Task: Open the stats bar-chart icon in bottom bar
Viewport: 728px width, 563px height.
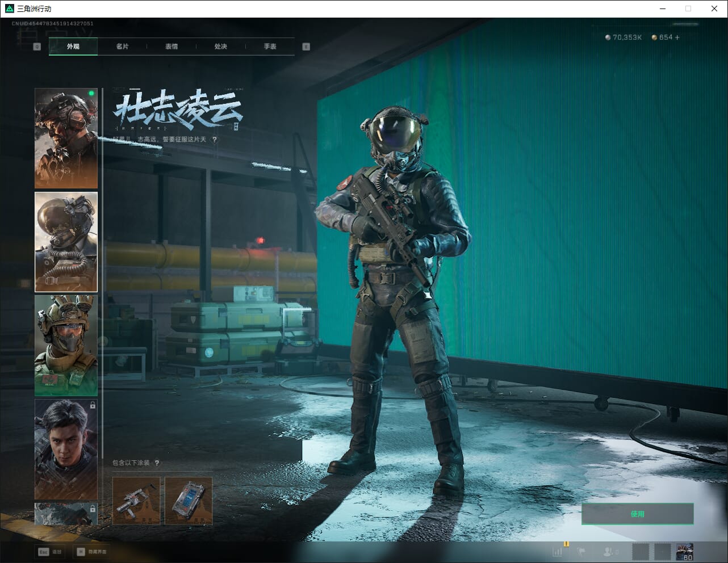Action: point(558,551)
